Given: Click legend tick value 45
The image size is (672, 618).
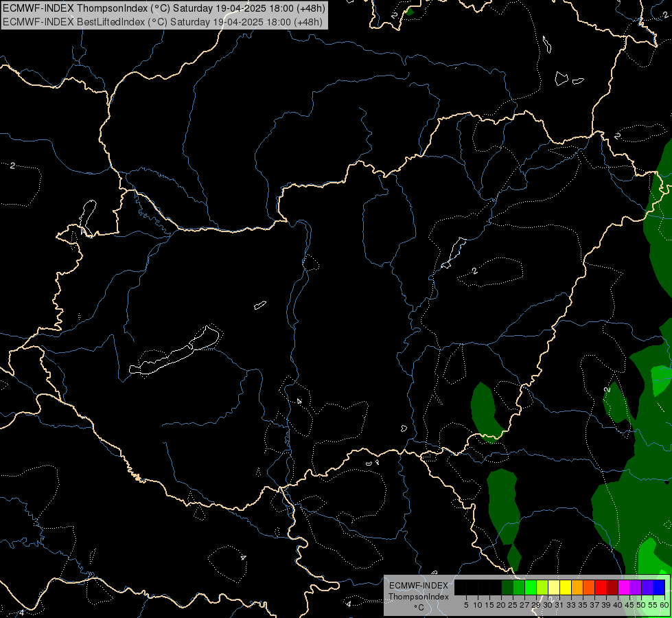Looking at the screenshot, I should (x=629, y=605).
